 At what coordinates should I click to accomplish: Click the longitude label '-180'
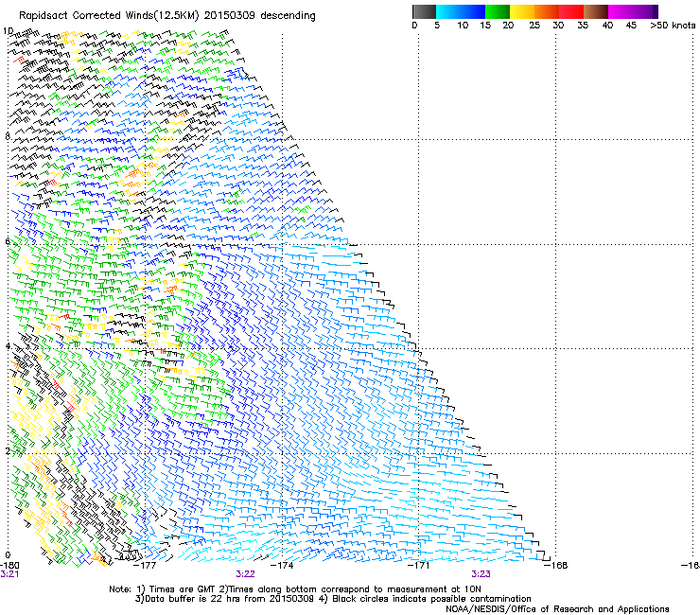coord(9,565)
